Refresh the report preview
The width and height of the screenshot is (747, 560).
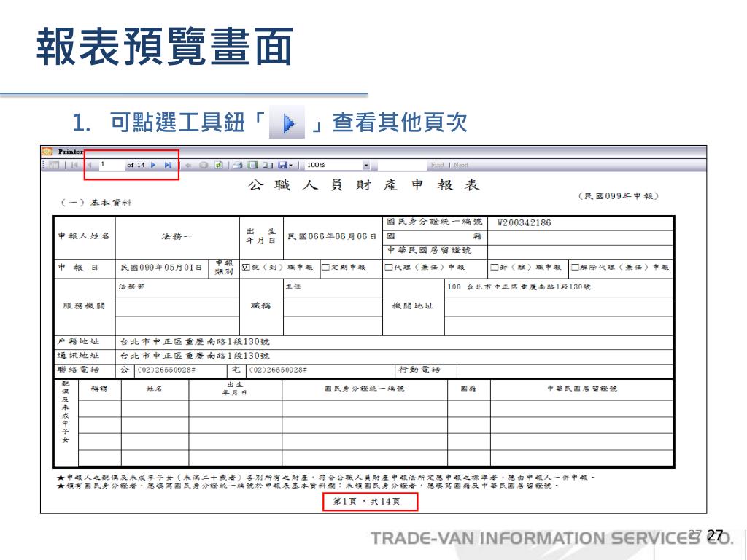pyautogui.click(x=218, y=165)
